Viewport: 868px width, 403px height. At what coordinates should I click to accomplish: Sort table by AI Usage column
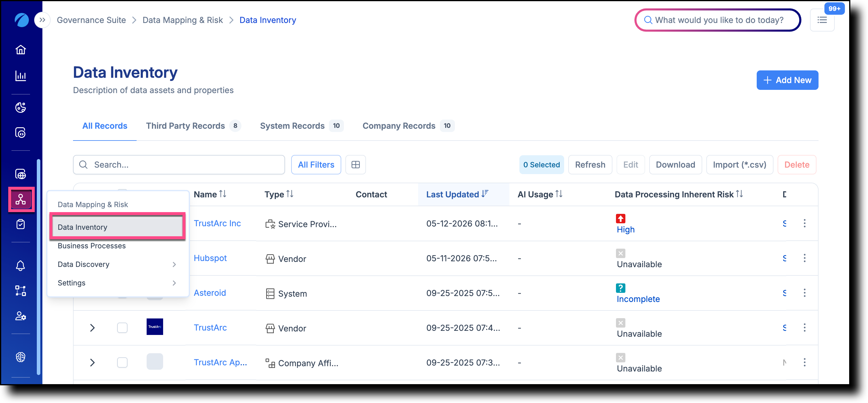pos(559,194)
